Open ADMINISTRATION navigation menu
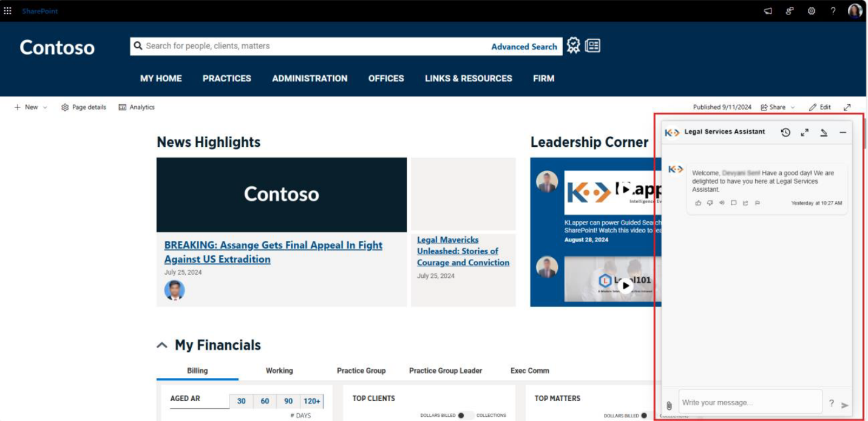The image size is (868, 421). coord(310,78)
